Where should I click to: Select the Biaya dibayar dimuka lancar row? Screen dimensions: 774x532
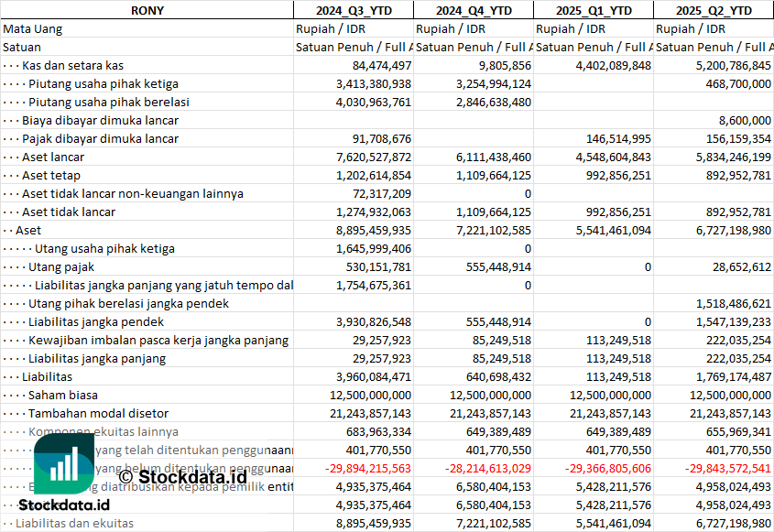(x=100, y=120)
